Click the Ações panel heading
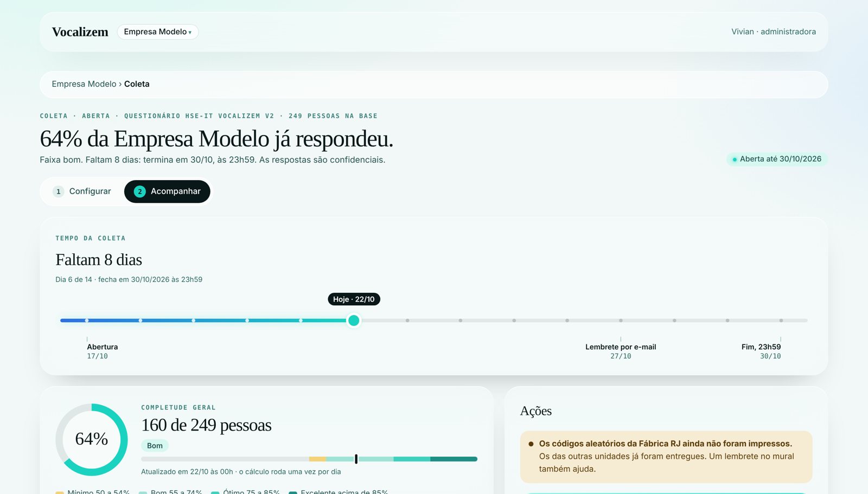The width and height of the screenshot is (868, 494). (536, 411)
